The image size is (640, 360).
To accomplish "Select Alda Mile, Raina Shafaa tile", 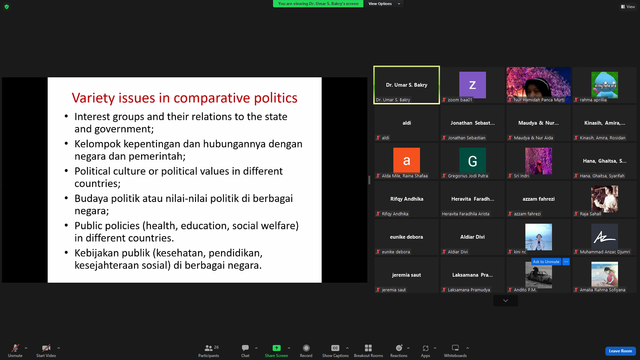I will click(407, 161).
